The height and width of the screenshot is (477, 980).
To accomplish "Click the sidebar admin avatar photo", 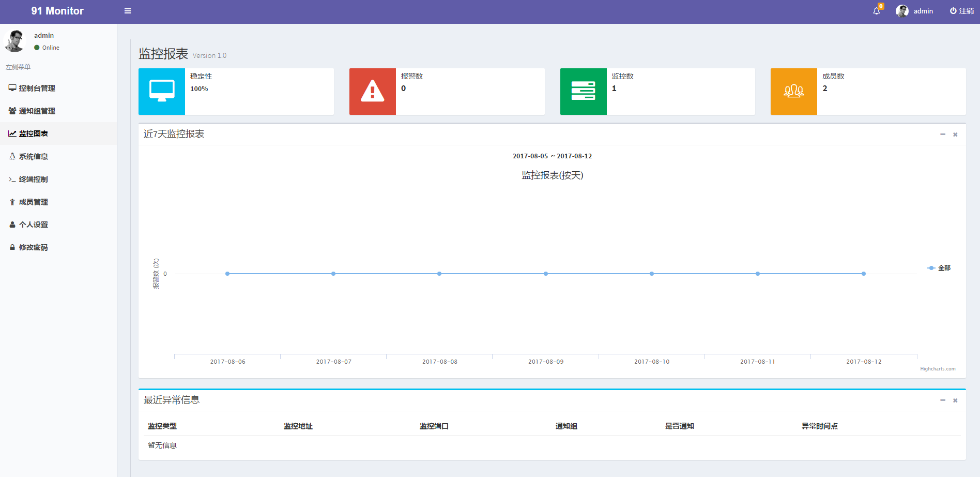I will tap(14, 41).
